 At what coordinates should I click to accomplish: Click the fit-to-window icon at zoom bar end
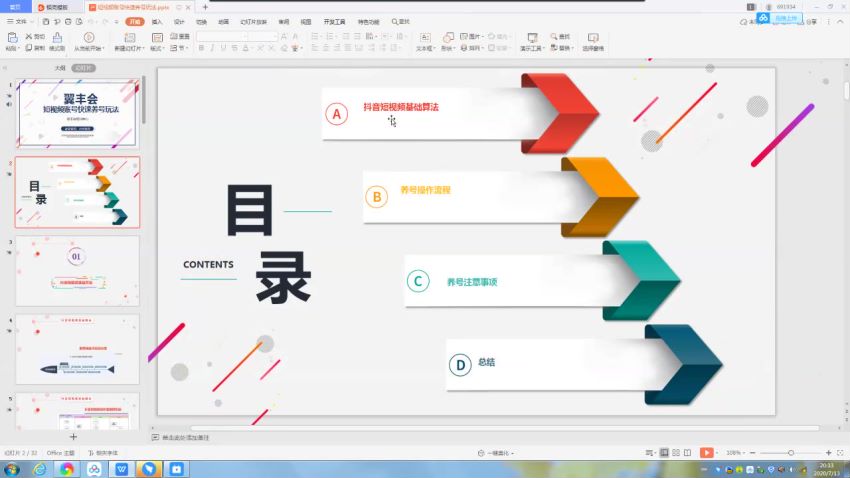point(840,453)
